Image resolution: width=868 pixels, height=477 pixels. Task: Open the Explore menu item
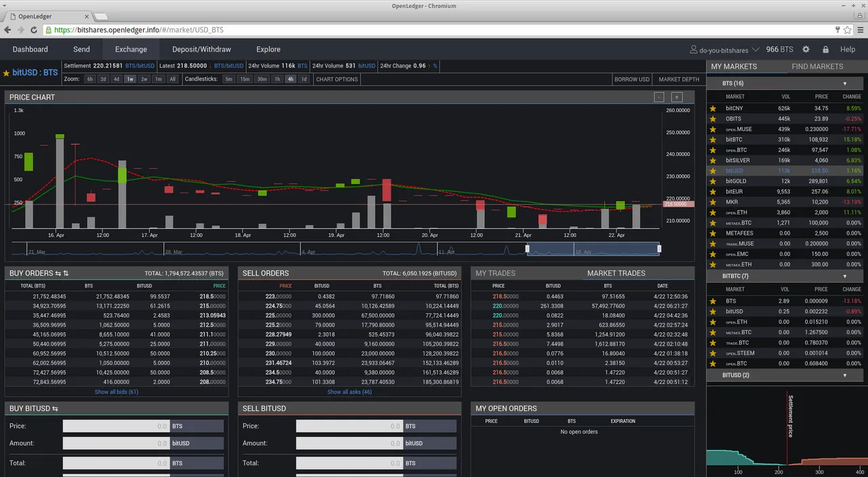click(269, 50)
